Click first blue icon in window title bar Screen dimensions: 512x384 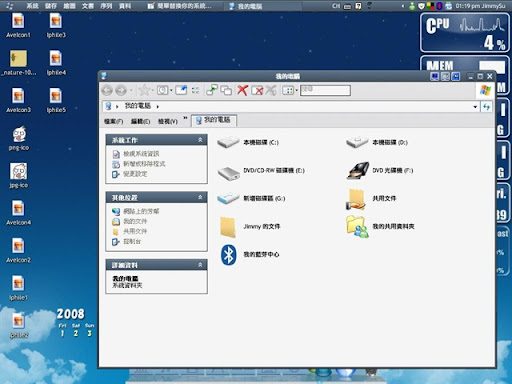435,77
